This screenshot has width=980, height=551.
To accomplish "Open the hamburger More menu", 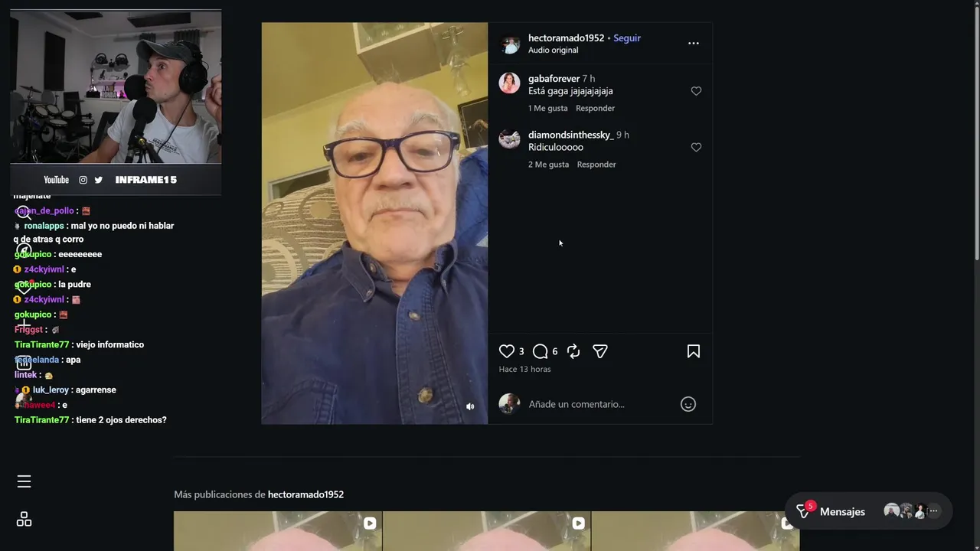I will [x=24, y=481].
